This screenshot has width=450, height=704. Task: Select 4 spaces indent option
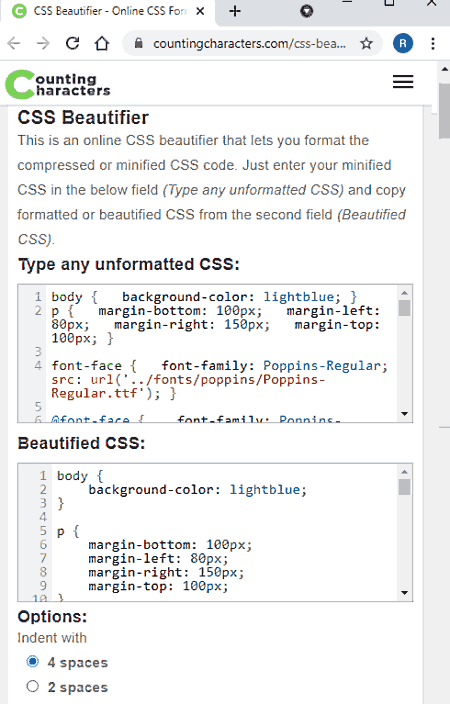[x=32, y=662]
